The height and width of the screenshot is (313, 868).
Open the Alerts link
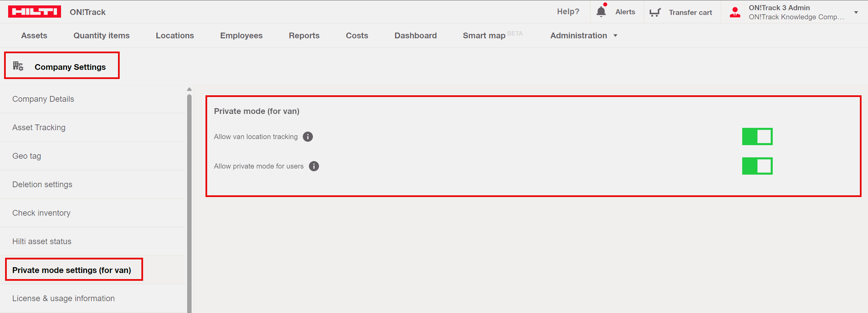coord(625,12)
